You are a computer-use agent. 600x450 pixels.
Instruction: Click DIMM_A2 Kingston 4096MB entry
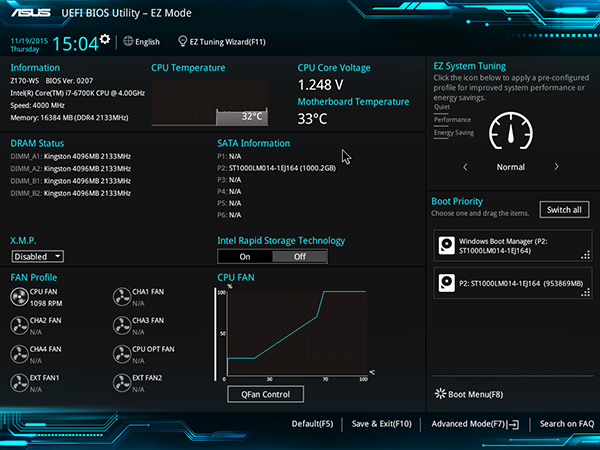coord(71,169)
